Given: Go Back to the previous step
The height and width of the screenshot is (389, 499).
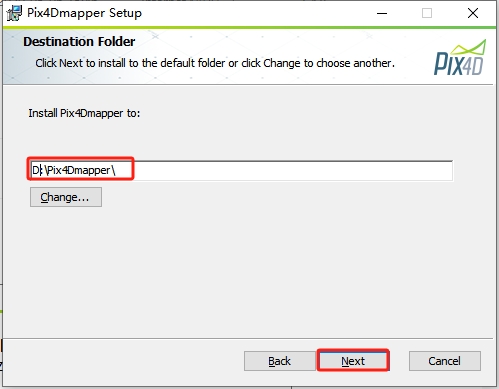Looking at the screenshot, I should pos(280,361).
